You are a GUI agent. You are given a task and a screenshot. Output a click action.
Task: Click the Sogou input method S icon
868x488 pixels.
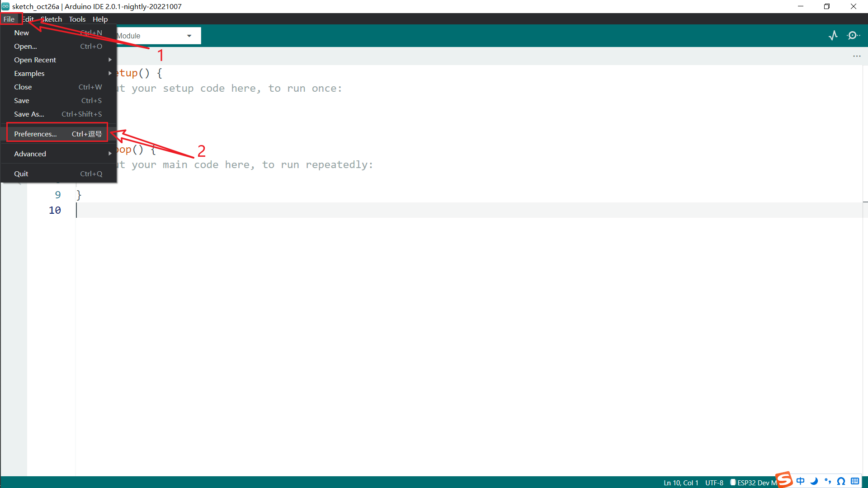click(x=784, y=479)
